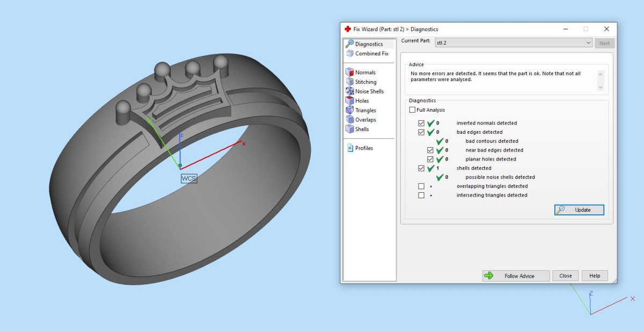Image resolution: width=644 pixels, height=332 pixels.
Task: Open the Triangles icon in sidebar
Action: click(x=349, y=110)
